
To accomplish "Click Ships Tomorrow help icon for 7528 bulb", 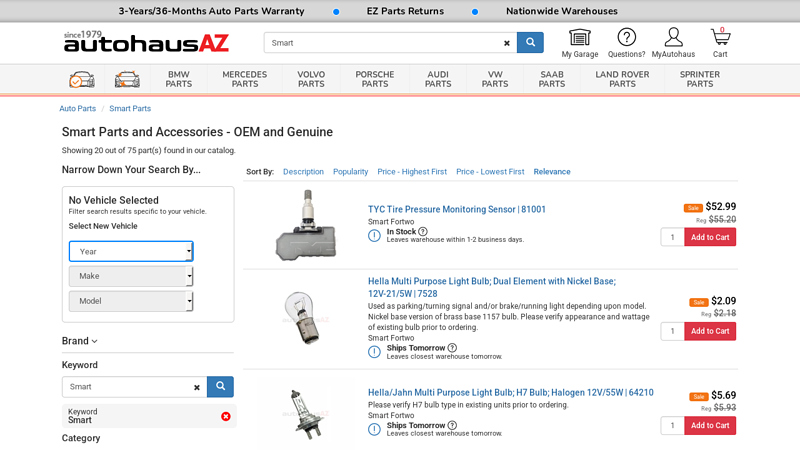I will point(452,348).
